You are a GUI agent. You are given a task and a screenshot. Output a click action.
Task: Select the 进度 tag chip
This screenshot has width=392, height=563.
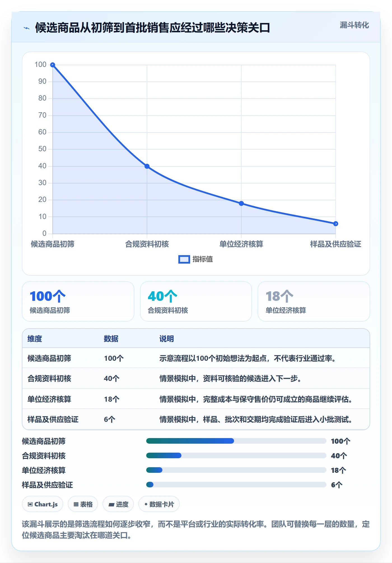coord(118,504)
